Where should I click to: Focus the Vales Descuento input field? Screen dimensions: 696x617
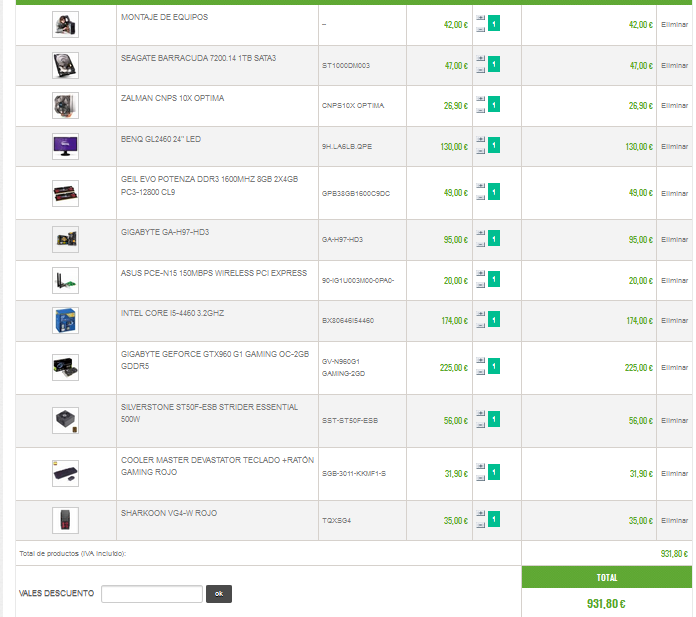[152, 594]
